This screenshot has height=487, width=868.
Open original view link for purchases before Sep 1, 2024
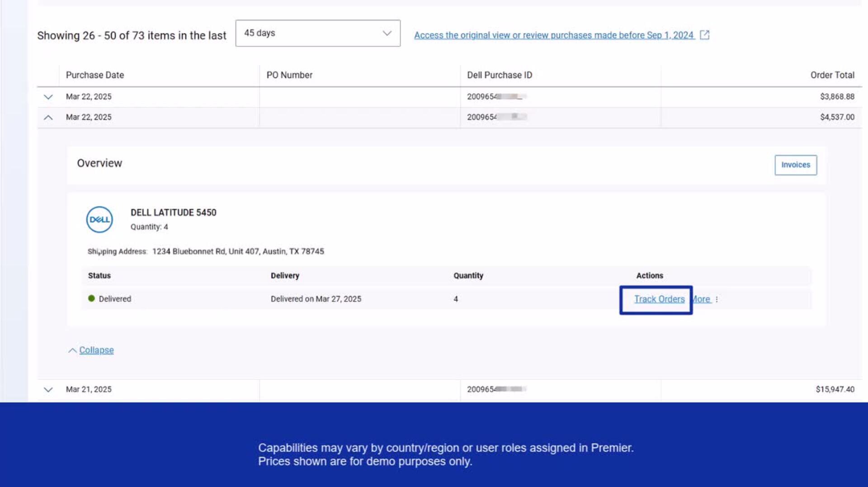[x=554, y=35]
